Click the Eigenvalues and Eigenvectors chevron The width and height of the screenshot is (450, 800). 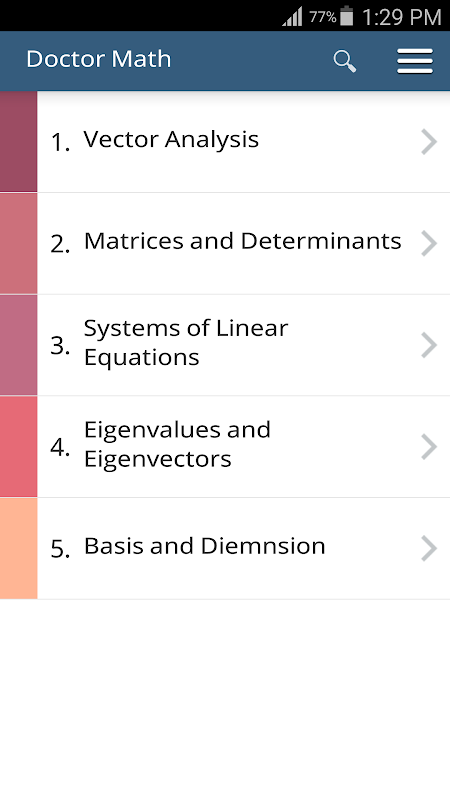429,446
